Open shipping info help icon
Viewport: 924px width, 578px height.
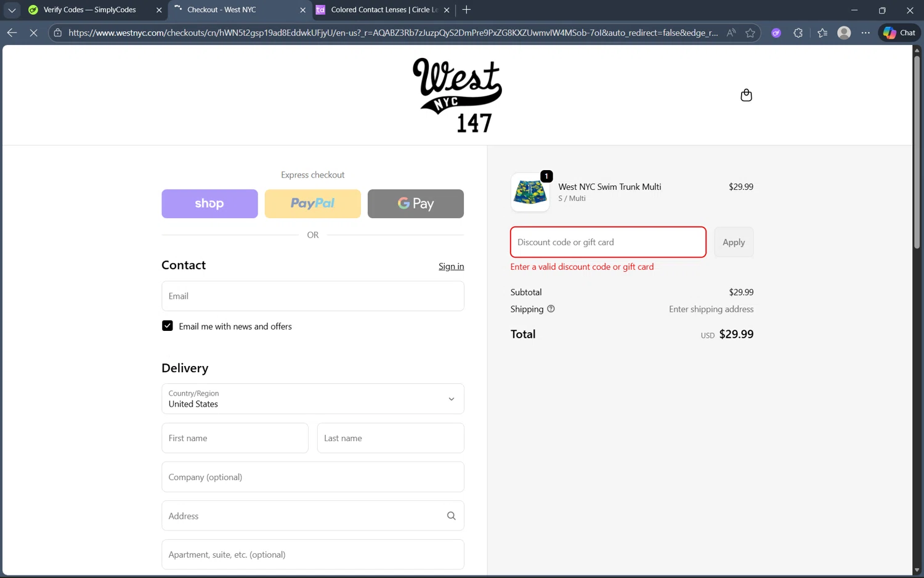click(551, 309)
